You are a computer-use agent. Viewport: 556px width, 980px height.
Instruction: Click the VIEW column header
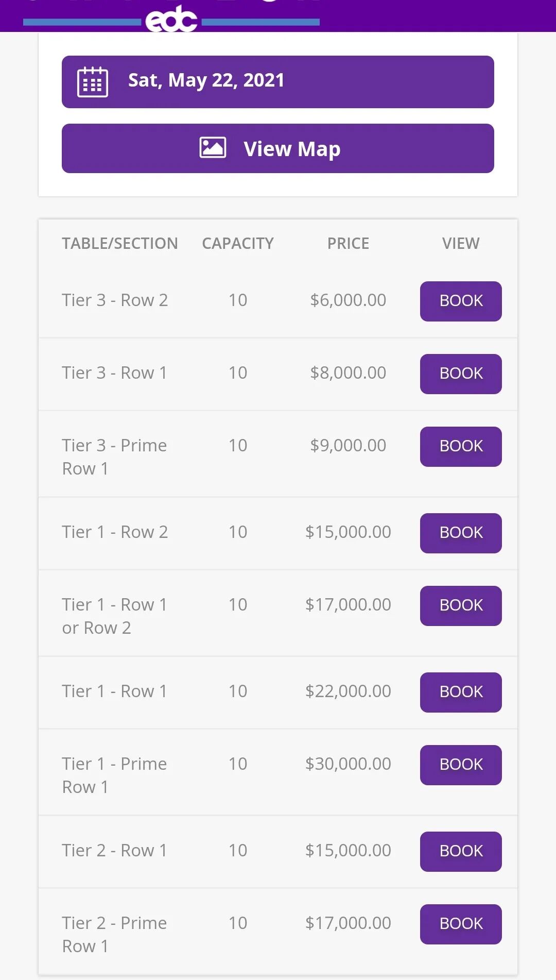point(461,243)
